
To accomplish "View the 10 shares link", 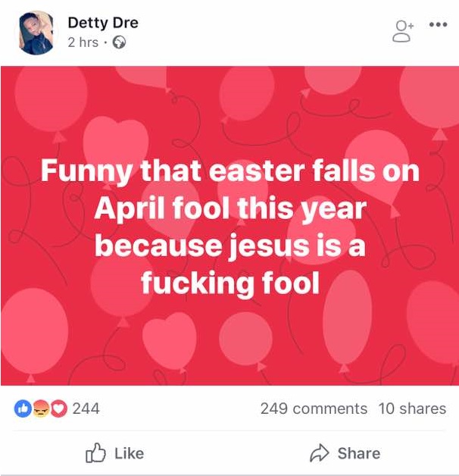I will [412, 409].
